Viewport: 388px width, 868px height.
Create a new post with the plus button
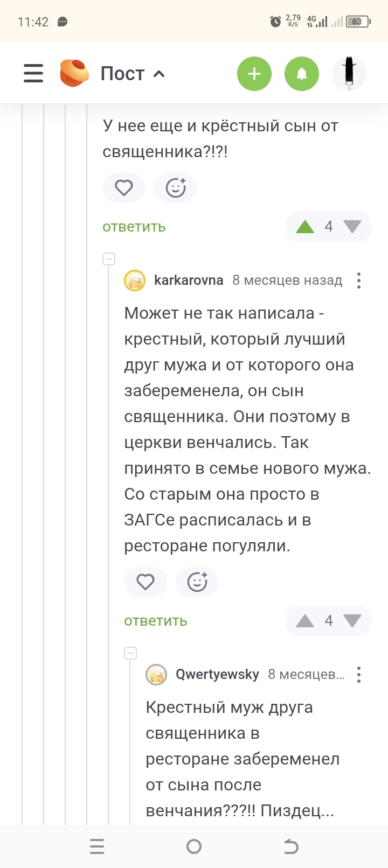[x=254, y=73]
